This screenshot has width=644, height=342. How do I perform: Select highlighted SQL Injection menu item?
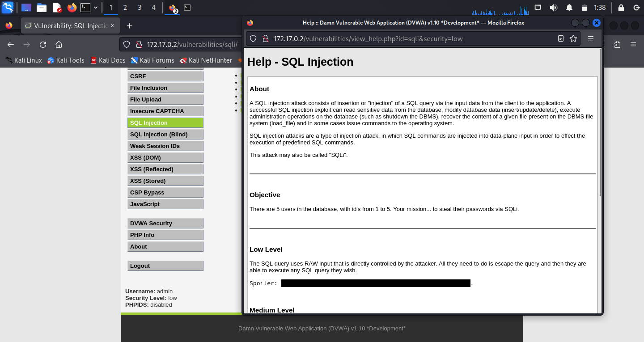pos(165,123)
